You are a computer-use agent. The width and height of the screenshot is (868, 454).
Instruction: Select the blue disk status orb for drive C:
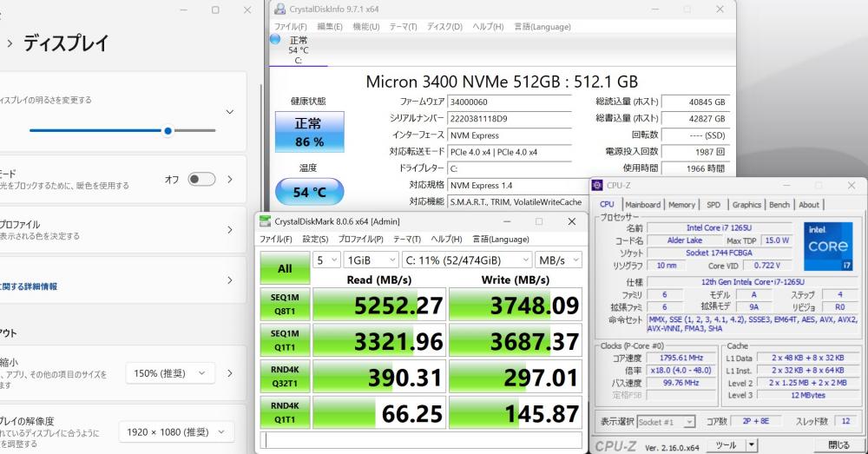coord(275,39)
